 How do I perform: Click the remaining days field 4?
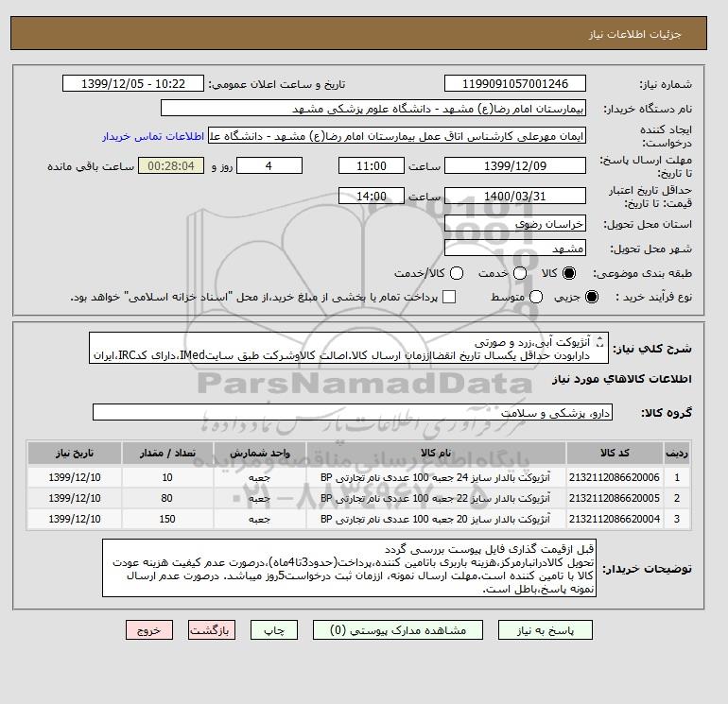(269, 165)
